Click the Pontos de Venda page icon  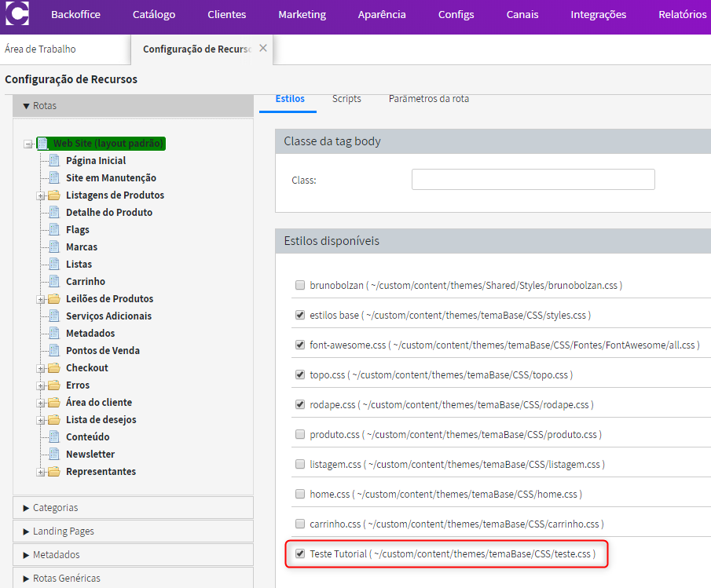(54, 351)
